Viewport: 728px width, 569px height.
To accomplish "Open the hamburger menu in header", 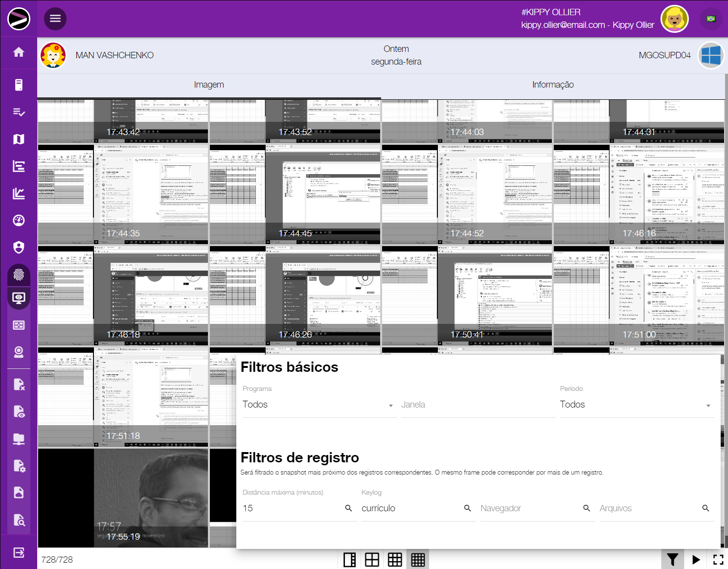I will click(55, 19).
